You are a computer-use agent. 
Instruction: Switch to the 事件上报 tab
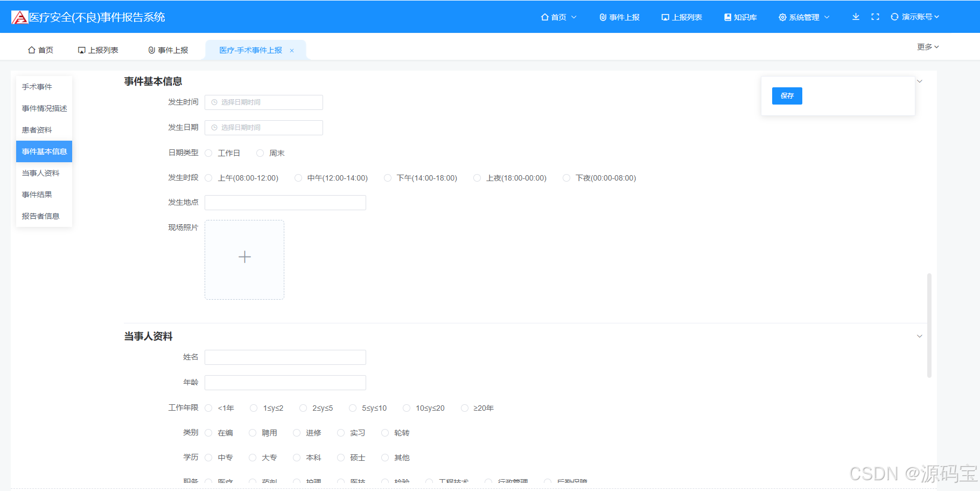(x=169, y=50)
